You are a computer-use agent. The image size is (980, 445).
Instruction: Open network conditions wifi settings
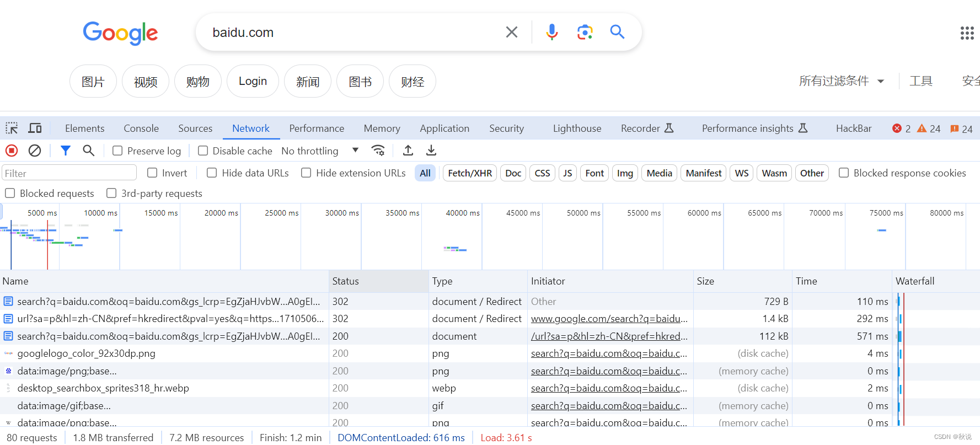coord(378,151)
